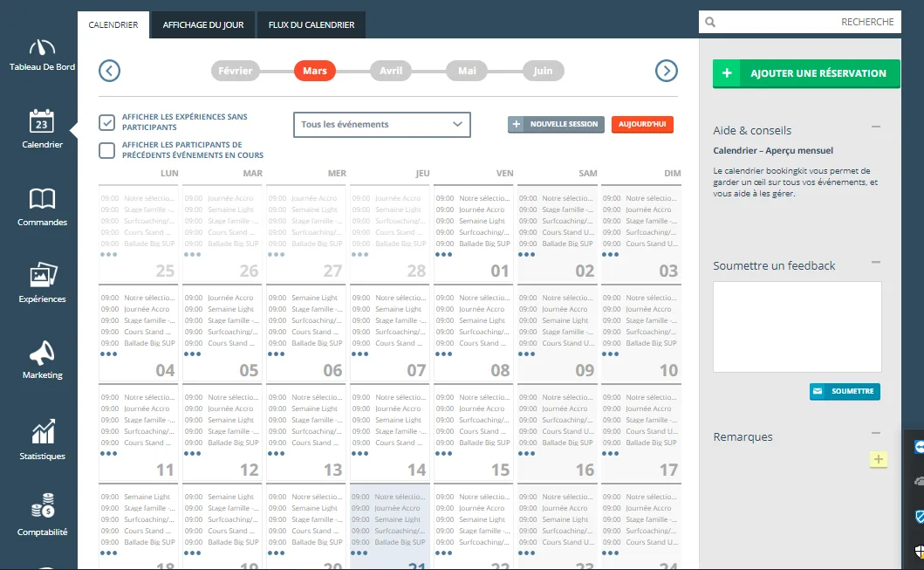The image size is (924, 570).
Task: Enable afficher participants de précédents événements
Action: (x=106, y=150)
